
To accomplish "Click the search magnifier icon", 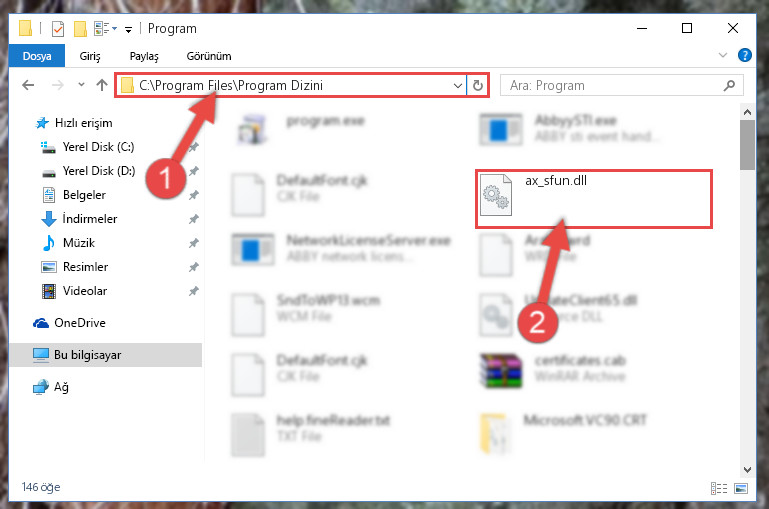I will (x=729, y=86).
